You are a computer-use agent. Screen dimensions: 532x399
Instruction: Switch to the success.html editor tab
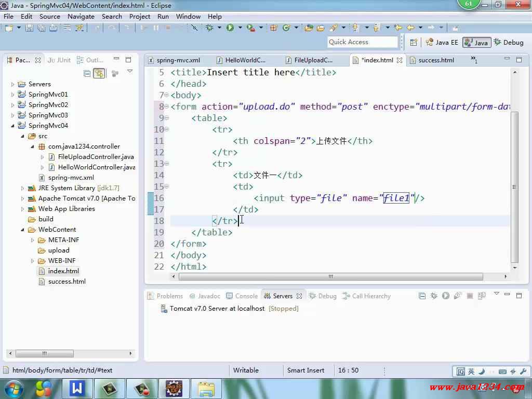point(432,60)
